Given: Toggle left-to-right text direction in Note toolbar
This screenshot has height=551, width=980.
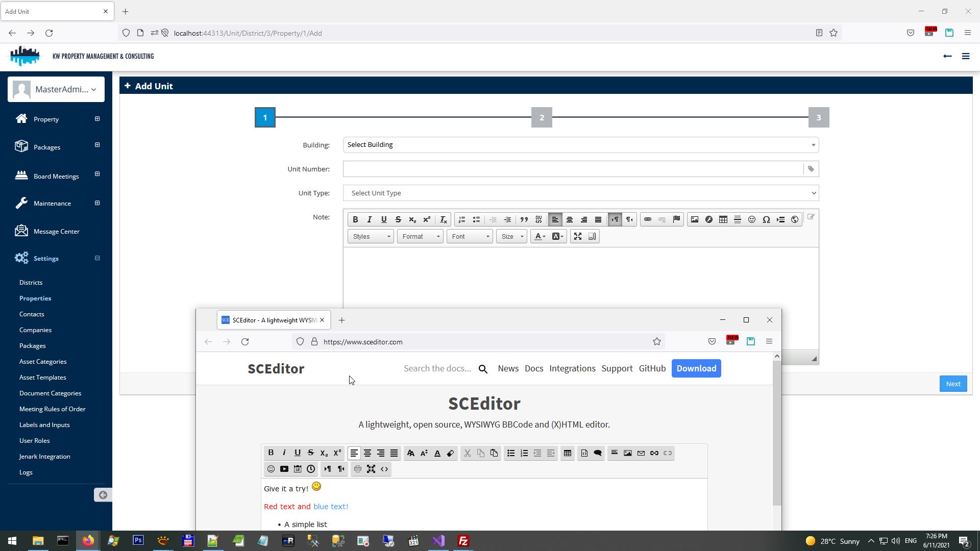Looking at the screenshot, I should point(615,219).
